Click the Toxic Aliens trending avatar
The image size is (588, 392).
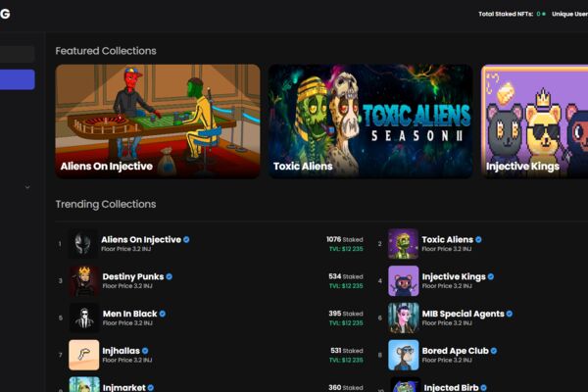click(x=403, y=244)
